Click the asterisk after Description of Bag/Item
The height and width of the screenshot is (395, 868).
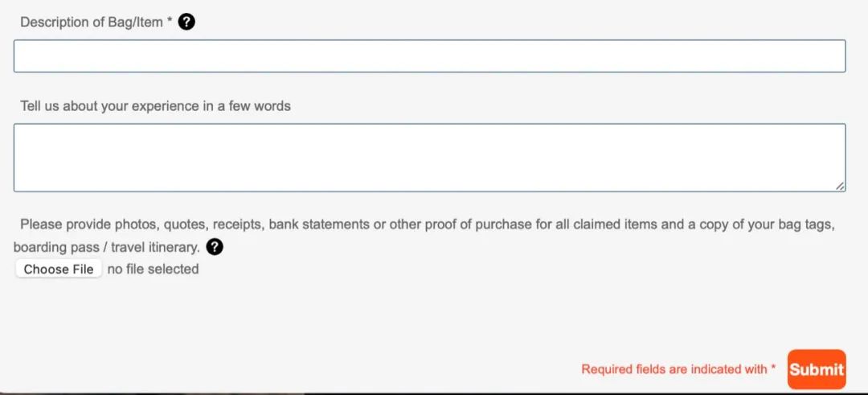(170, 23)
